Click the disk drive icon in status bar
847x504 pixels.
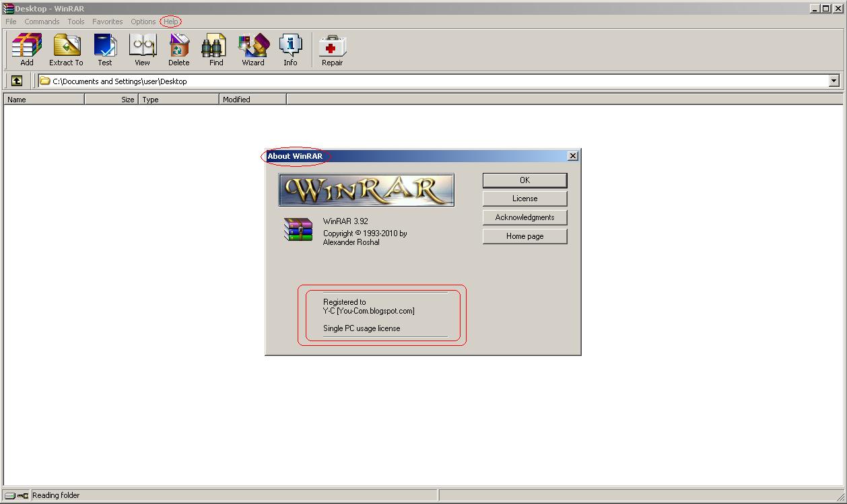[x=9, y=495]
